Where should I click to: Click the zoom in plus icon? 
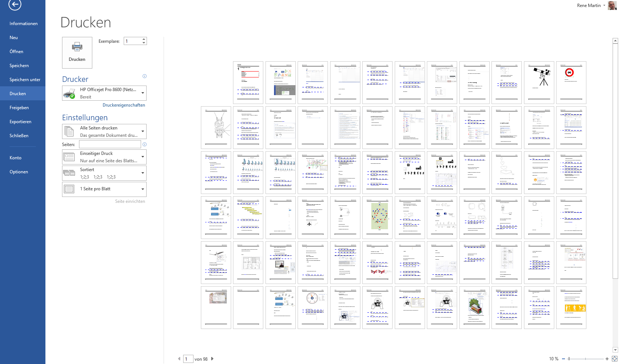tap(607, 359)
